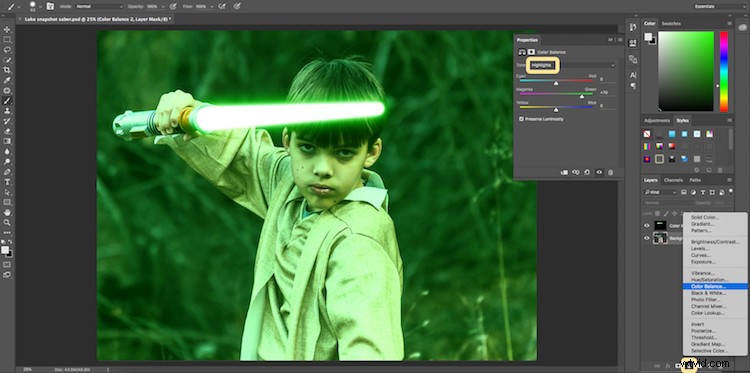Click the clip to layer icon in Properties
Screen dimensions: 750x373
click(564, 172)
